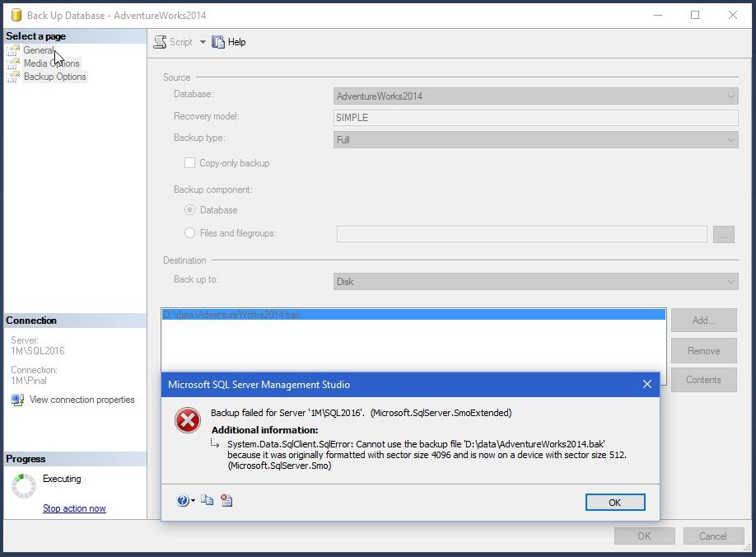Click OK in the error dialog

pos(614,503)
